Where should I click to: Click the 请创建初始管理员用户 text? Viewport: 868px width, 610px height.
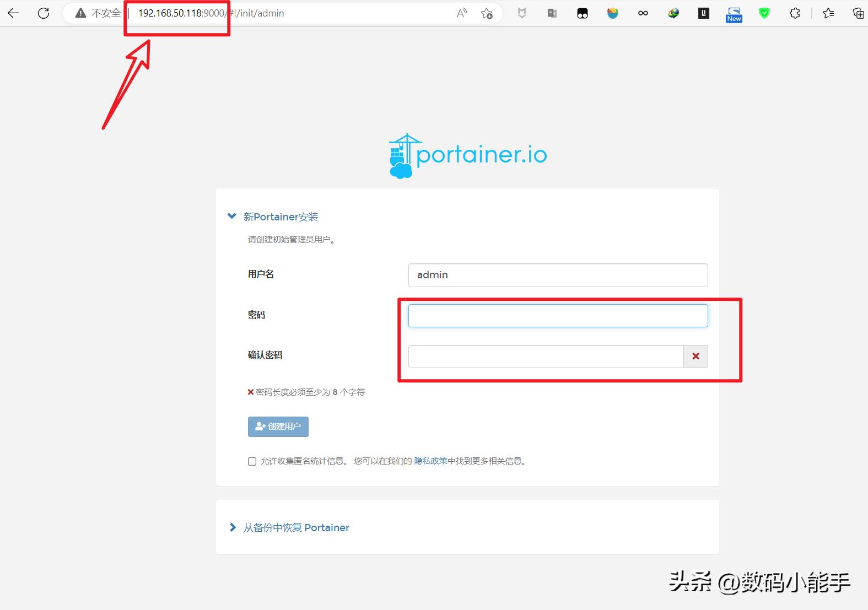[292, 240]
